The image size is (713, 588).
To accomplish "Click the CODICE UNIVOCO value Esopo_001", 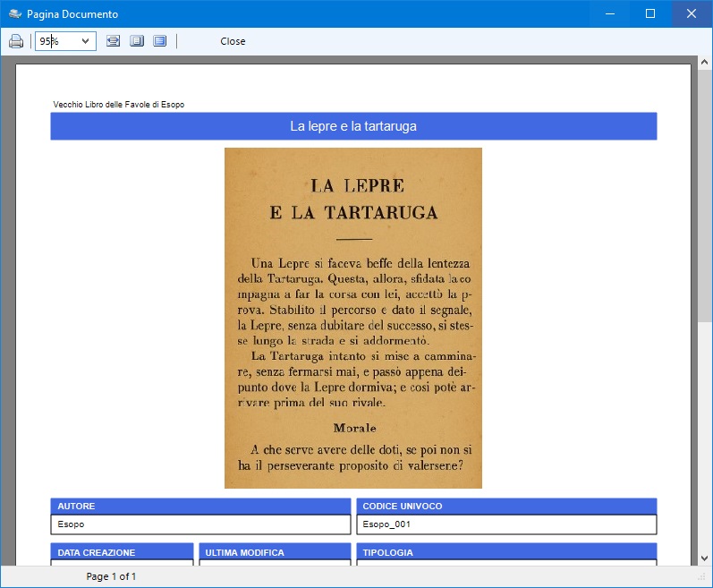I will click(506, 524).
